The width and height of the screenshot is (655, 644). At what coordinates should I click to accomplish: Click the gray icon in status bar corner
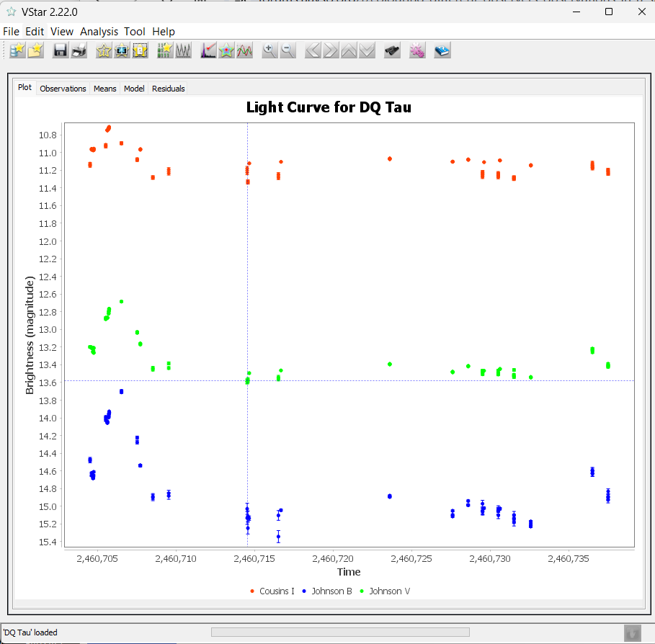[633, 634]
